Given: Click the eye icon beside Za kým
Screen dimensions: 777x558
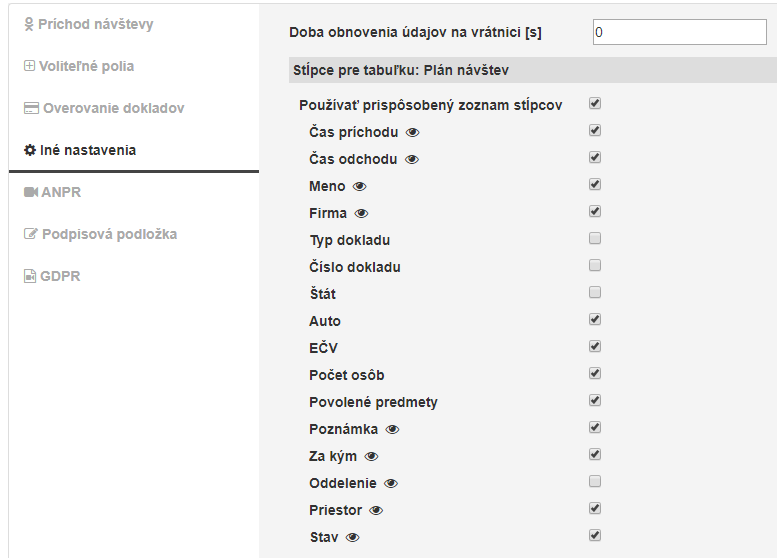Looking at the screenshot, I should (x=371, y=456).
